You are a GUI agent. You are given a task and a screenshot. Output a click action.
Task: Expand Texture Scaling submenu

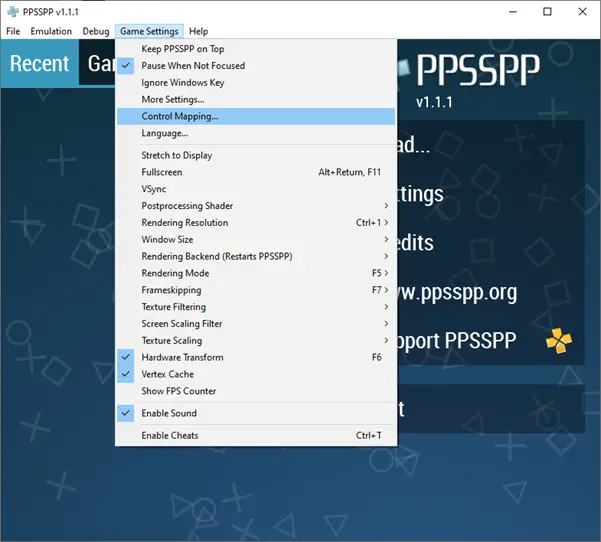click(x=256, y=341)
